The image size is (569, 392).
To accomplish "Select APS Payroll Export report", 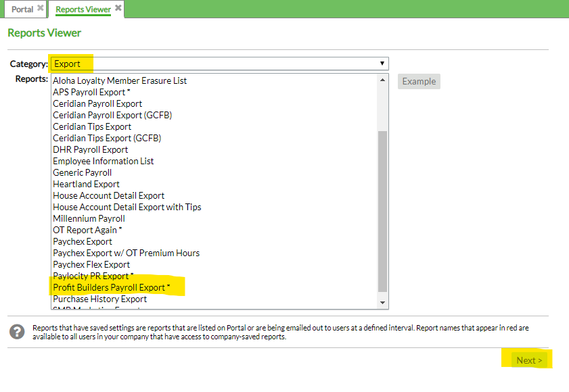I will (91, 92).
